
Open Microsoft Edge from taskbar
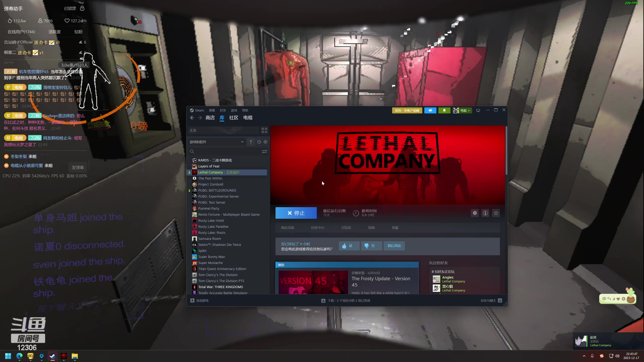pyautogui.click(x=19, y=356)
